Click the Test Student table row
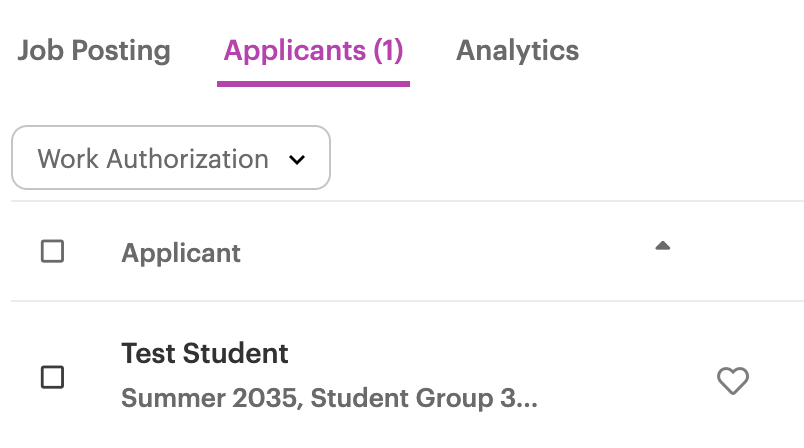This screenshot has height=448, width=804. coord(407,377)
